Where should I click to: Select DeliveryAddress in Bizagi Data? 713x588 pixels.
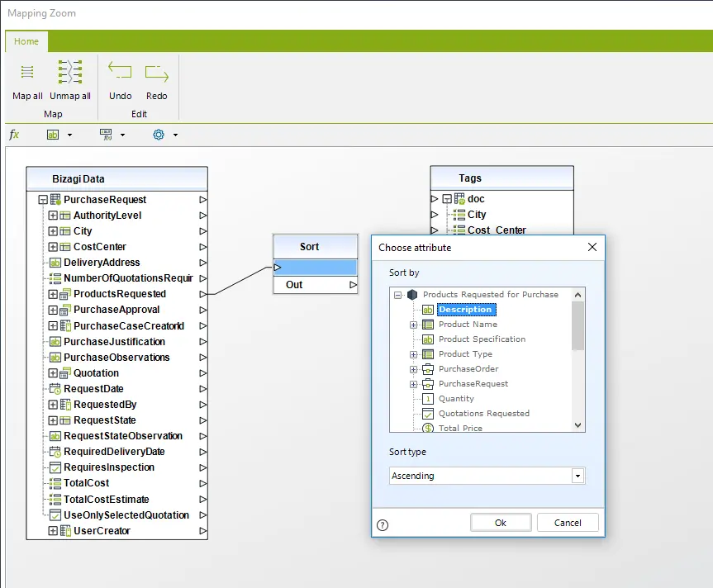click(102, 263)
